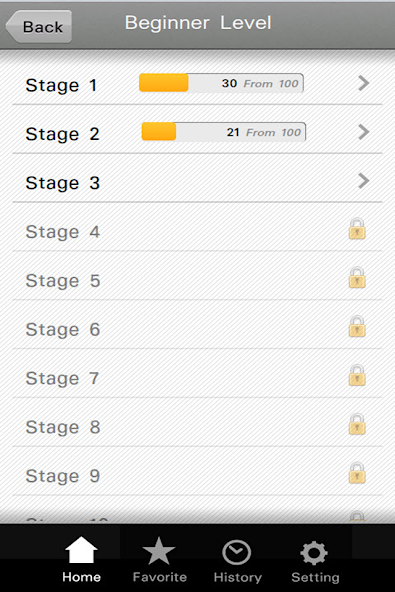Select the Stage 1 label
Viewport: 395px width, 592px height.
pos(62,85)
